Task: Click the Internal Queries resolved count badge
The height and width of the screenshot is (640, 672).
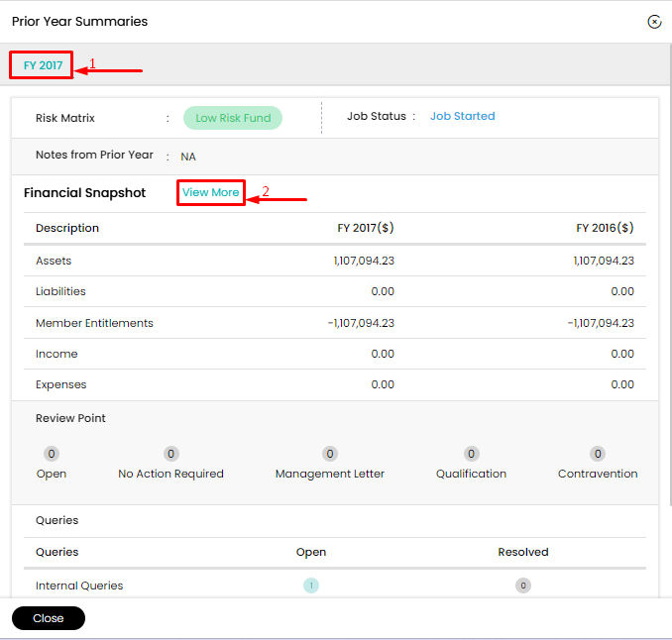Action: (523, 586)
